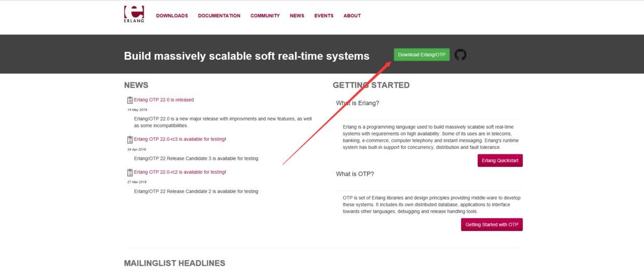Click the MAILINGLIST HEADLINES heading

(175, 263)
